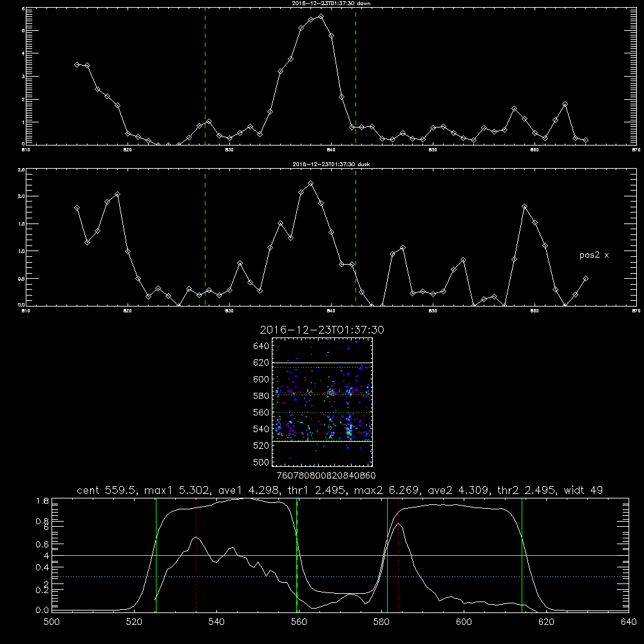Click the '2.0' y-axis label of dusk plot
The image size is (644, 644).
pyautogui.click(x=22, y=196)
